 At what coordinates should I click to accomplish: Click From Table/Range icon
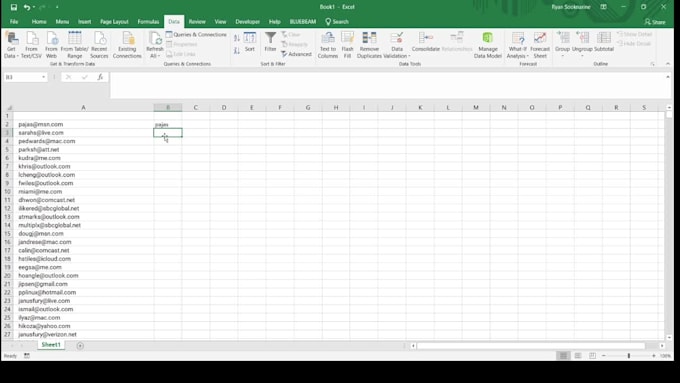[75, 45]
